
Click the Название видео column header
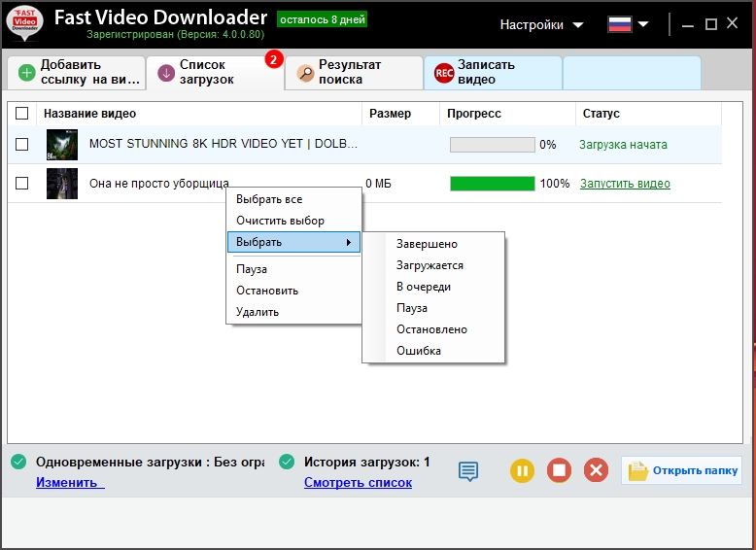click(x=198, y=114)
